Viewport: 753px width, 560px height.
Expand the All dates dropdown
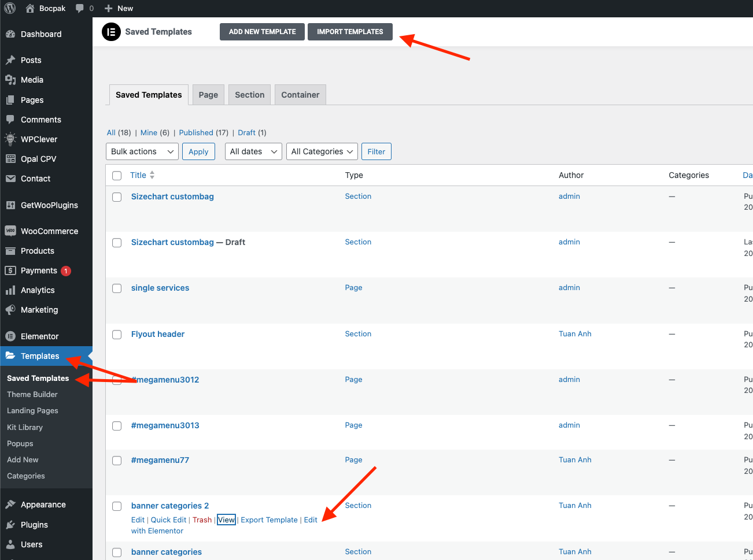[x=253, y=151]
